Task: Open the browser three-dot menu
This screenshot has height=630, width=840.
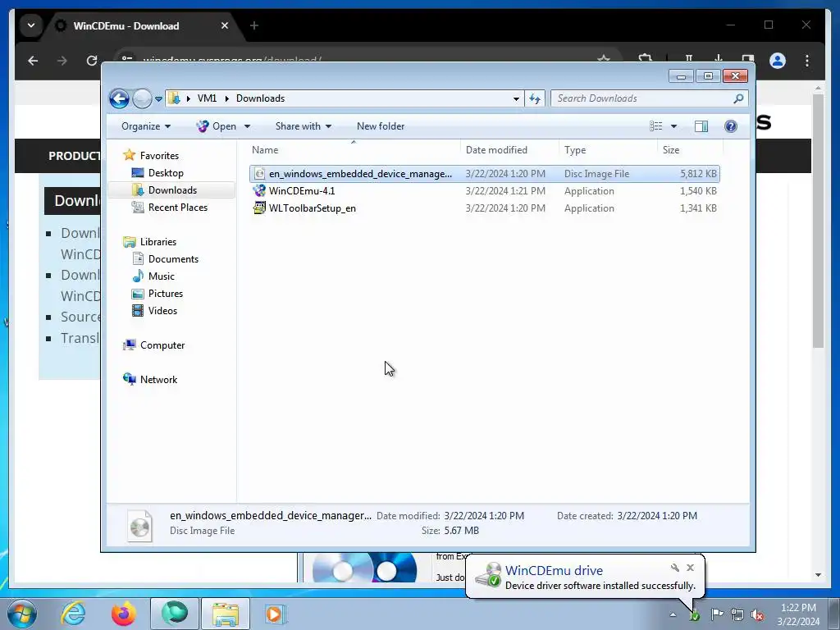Action: pyautogui.click(x=807, y=61)
